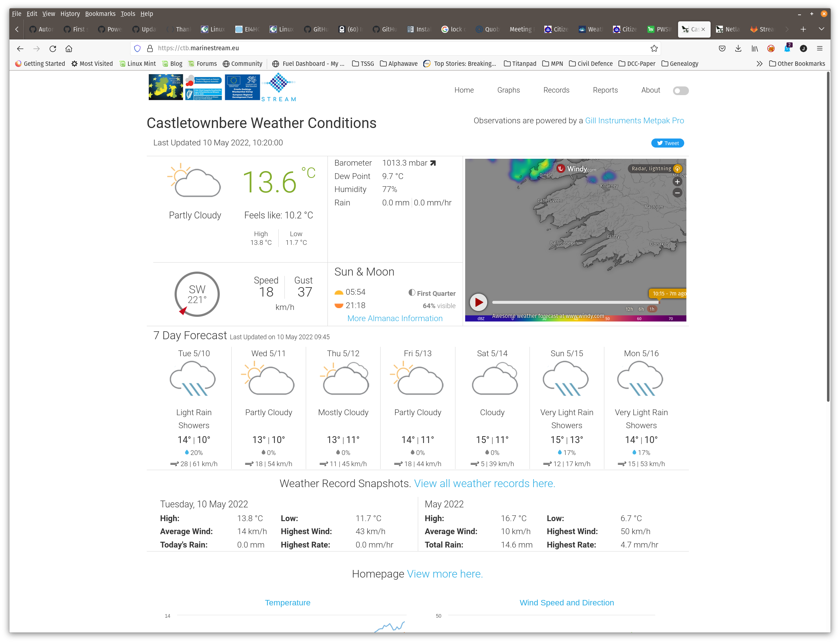The width and height of the screenshot is (840, 643).
Task: Open the Bookmarks menu
Action: coord(100,13)
